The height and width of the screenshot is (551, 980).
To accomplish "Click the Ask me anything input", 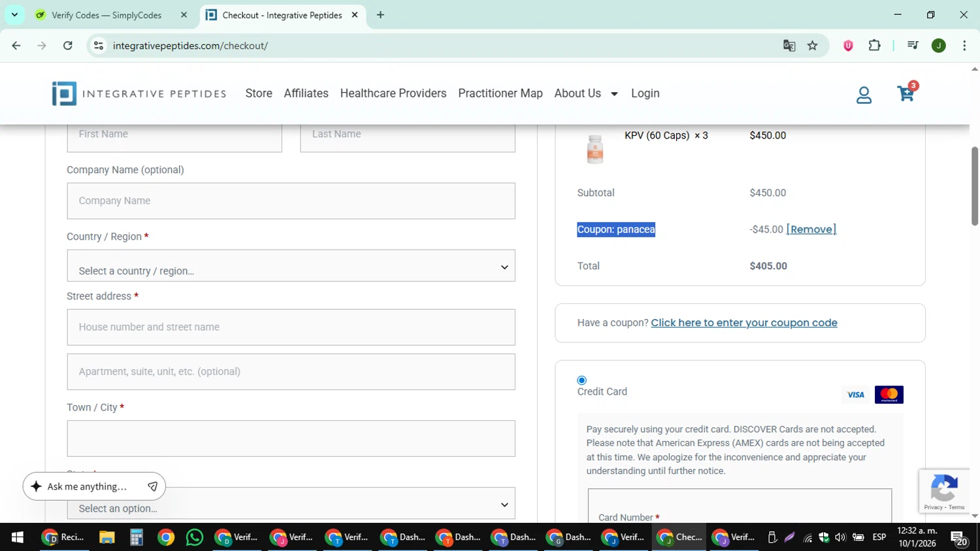I will click(88, 486).
